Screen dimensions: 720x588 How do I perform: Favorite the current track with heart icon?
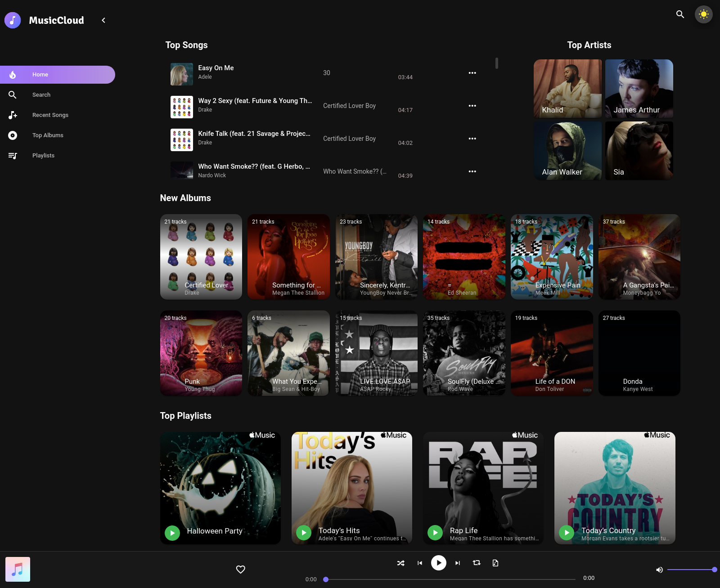[x=241, y=570]
